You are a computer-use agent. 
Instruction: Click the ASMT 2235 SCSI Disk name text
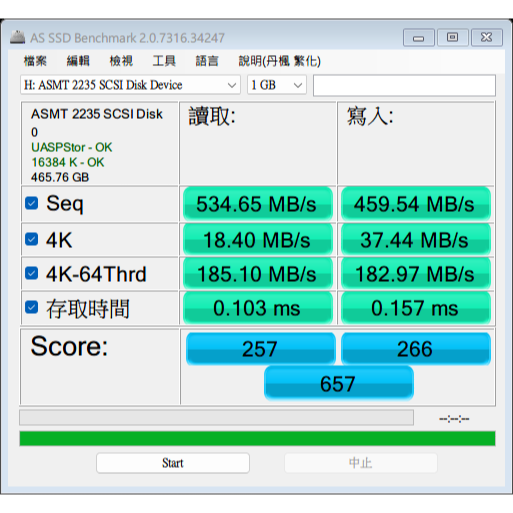tap(97, 114)
